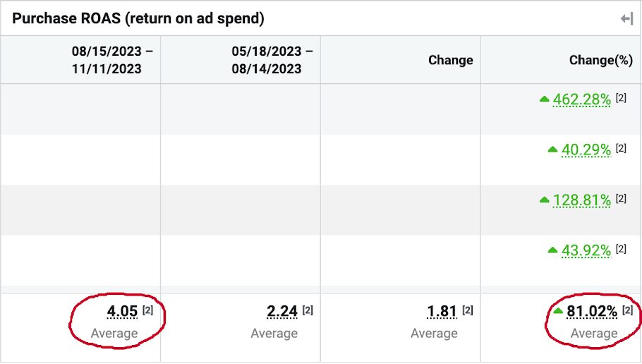
Task: Click the 1.81 average change value
Action: point(442,311)
